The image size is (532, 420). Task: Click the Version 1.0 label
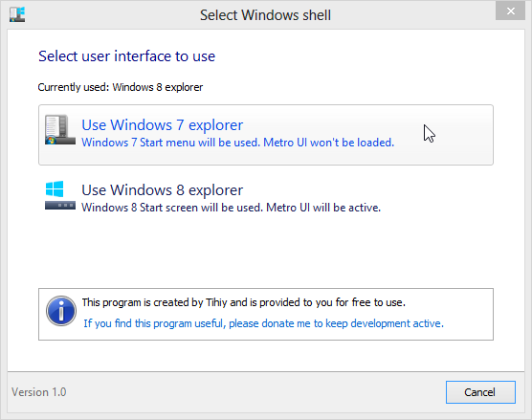coord(39,392)
